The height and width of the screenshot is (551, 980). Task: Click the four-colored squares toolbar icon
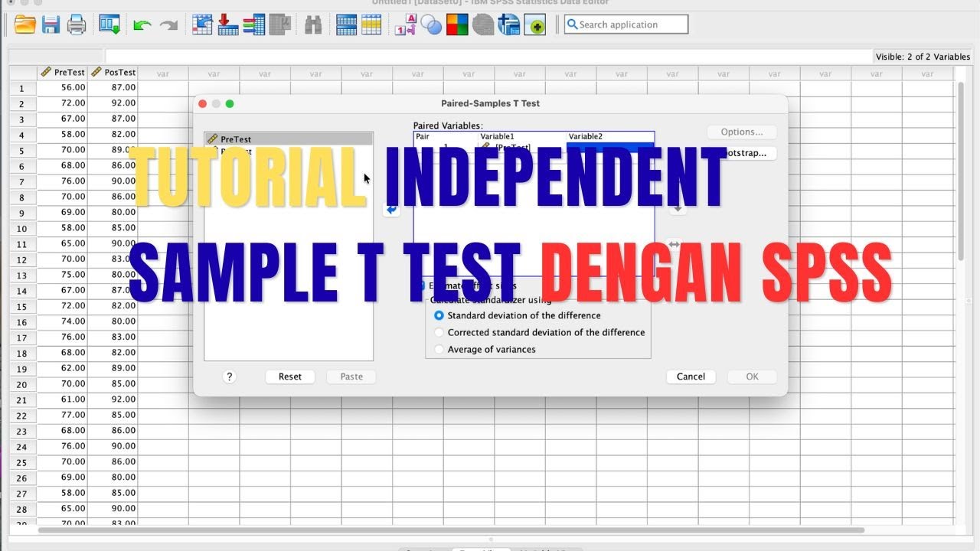click(x=457, y=25)
